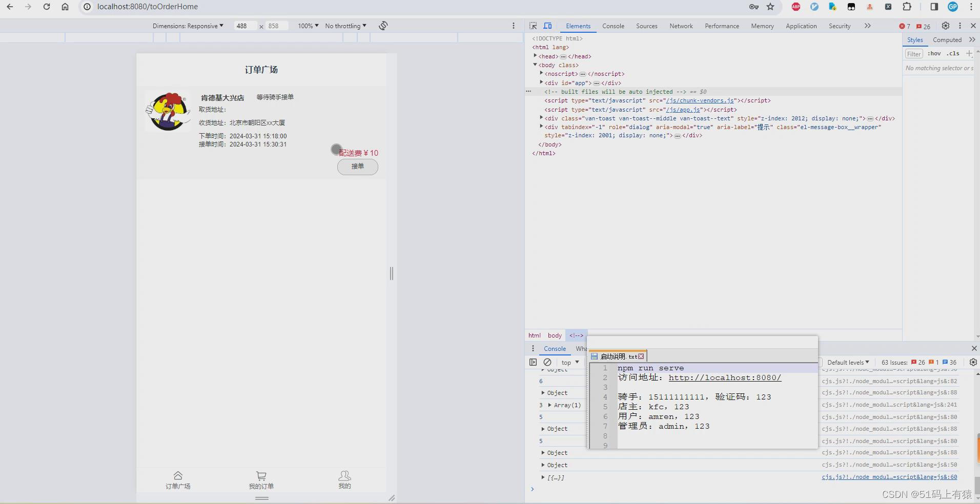
Task: Open the console drawer options menu
Action: [x=533, y=348]
